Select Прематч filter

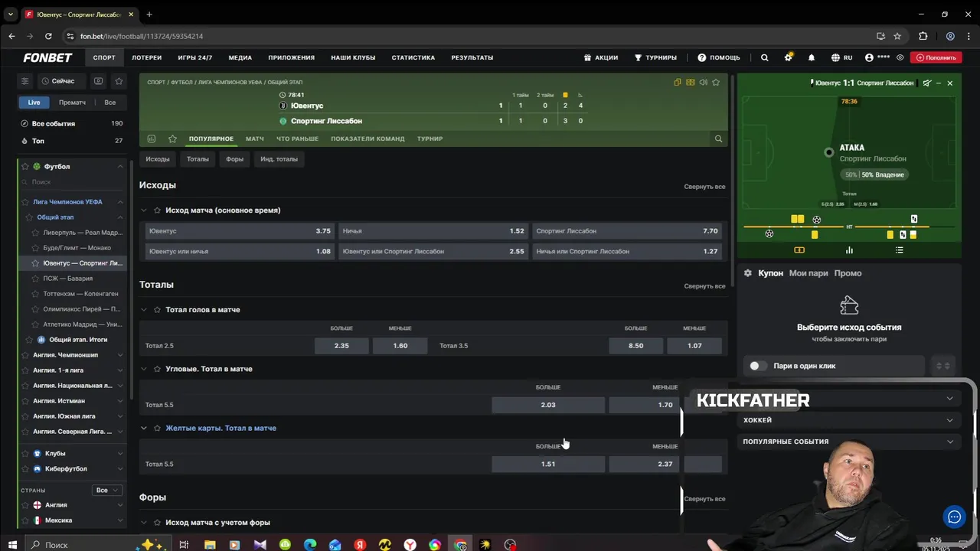[x=72, y=103]
